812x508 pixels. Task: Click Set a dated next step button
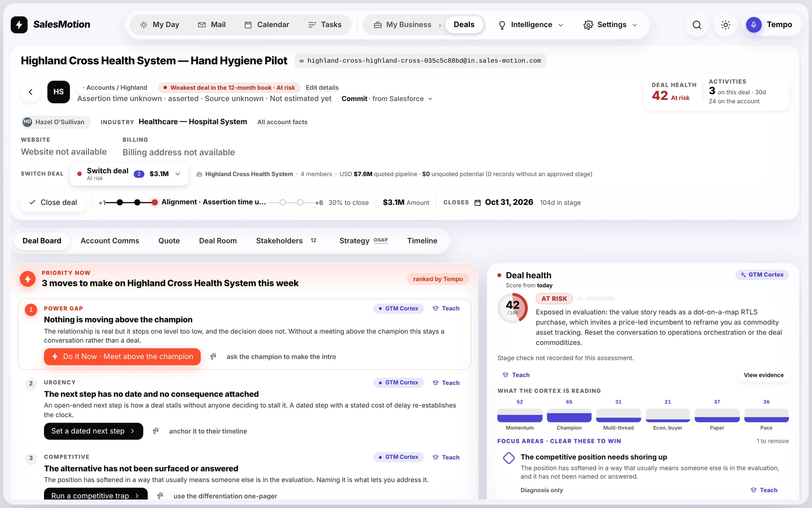[x=93, y=431]
